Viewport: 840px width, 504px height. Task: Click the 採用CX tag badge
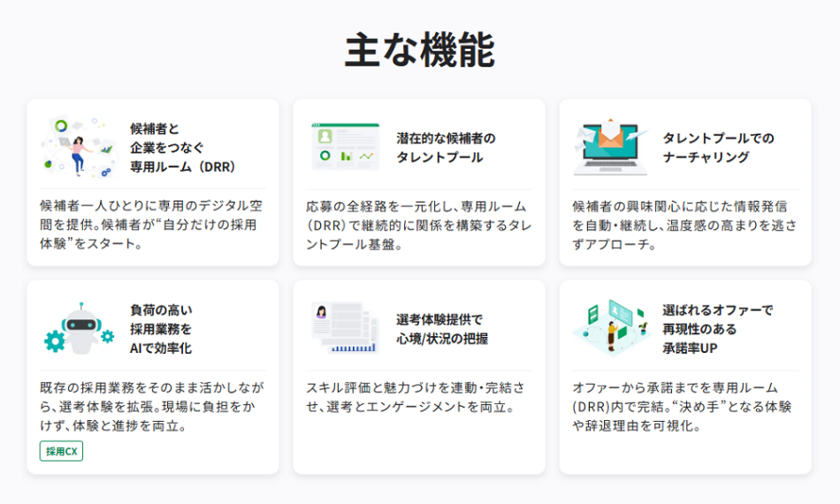point(61,451)
